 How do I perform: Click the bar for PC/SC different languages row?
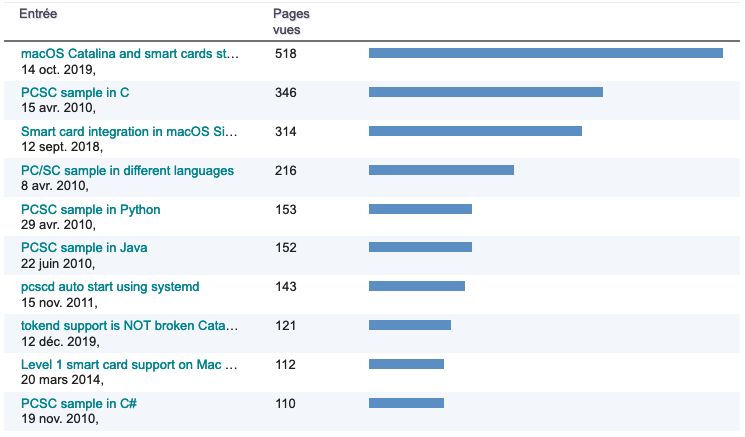point(441,170)
